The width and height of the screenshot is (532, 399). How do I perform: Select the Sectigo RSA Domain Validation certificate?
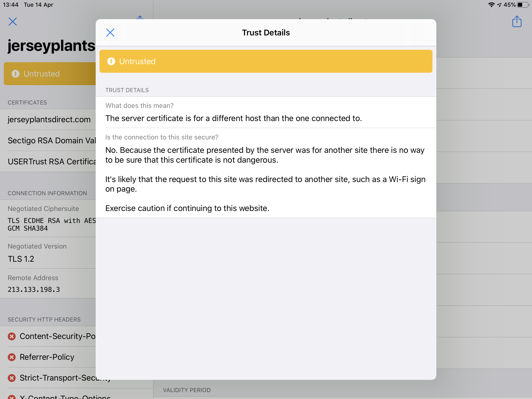pyautogui.click(x=51, y=140)
